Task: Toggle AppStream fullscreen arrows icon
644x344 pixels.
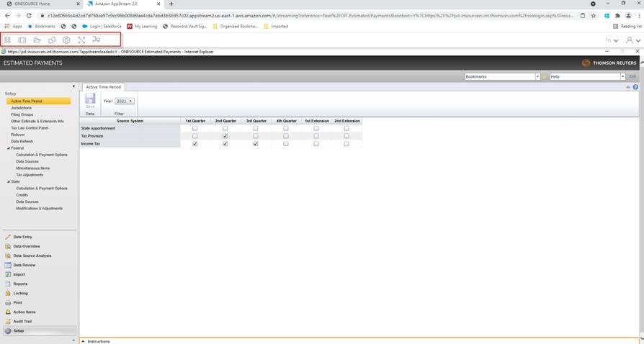Action: (81, 40)
